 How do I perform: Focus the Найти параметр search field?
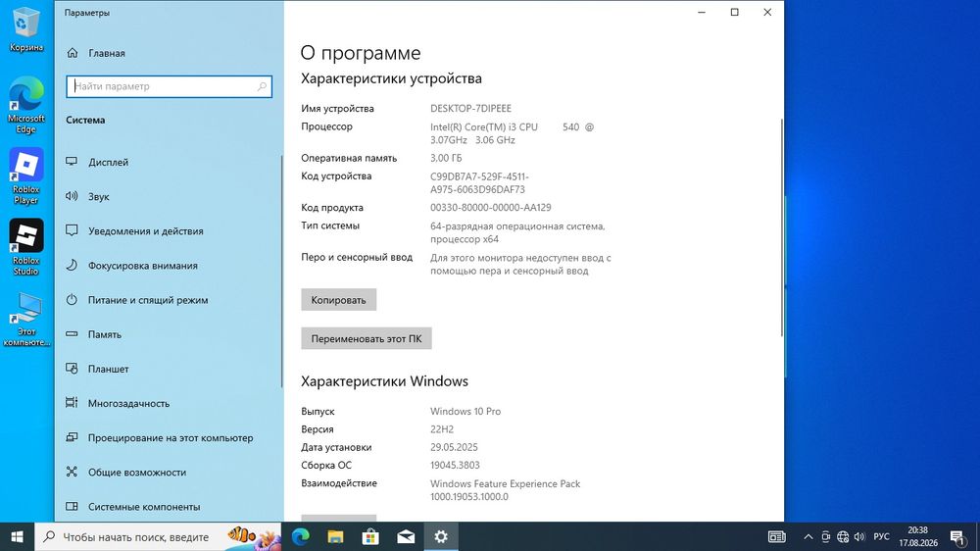tap(169, 86)
